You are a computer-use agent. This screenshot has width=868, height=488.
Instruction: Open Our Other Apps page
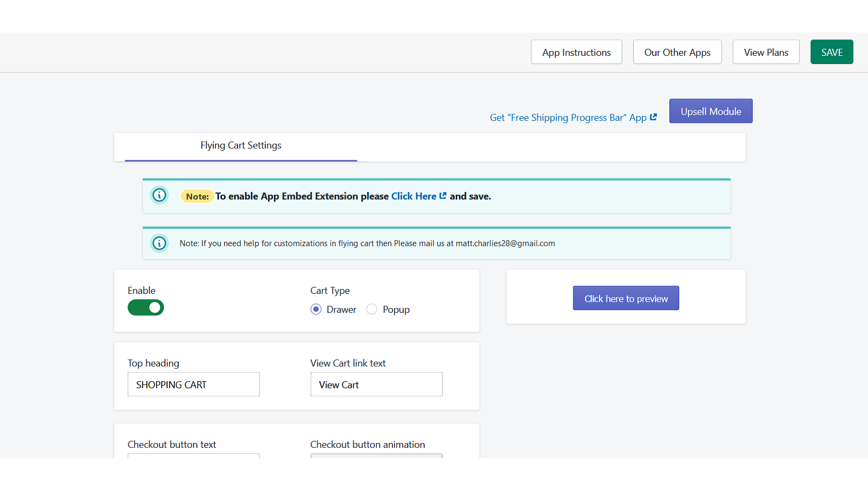point(677,52)
